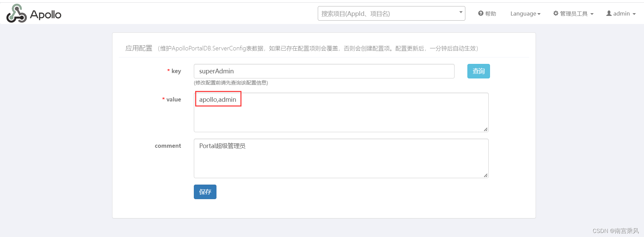The width and height of the screenshot is (644, 237).
Task: Click the 查询 query button
Action: pyautogui.click(x=479, y=71)
